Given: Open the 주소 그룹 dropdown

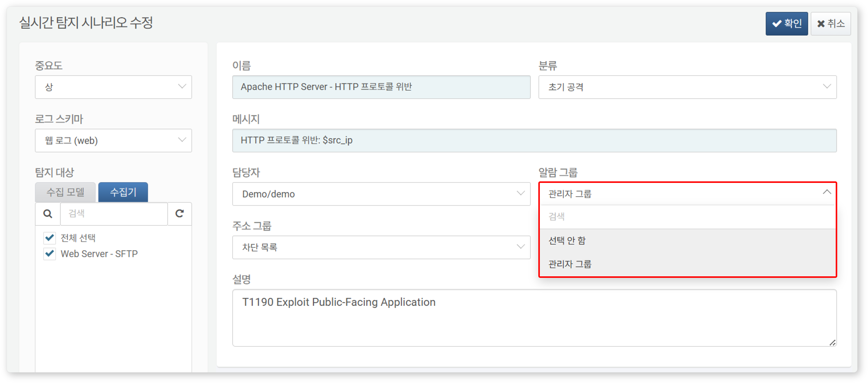Looking at the screenshot, I should click(x=381, y=248).
